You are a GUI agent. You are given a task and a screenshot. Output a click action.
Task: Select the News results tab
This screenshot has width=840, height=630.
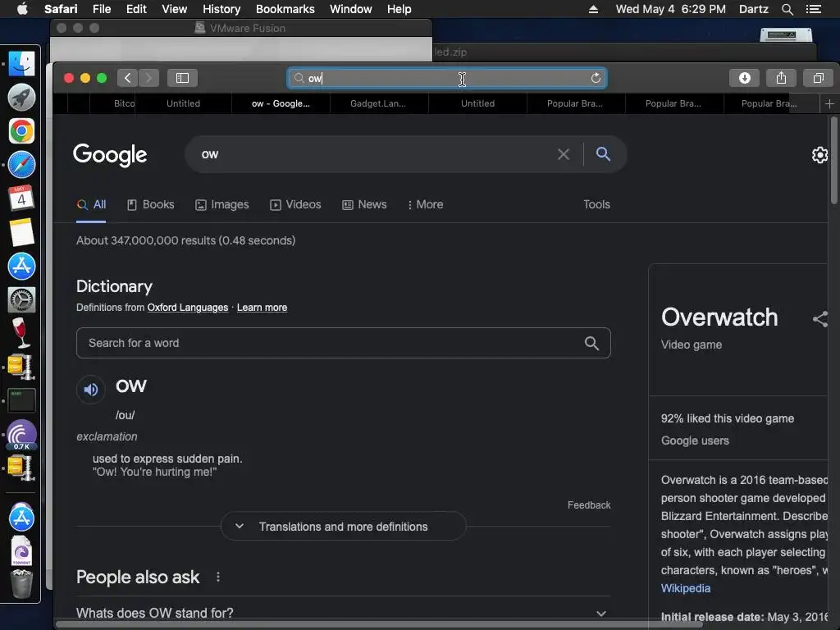[x=364, y=204]
